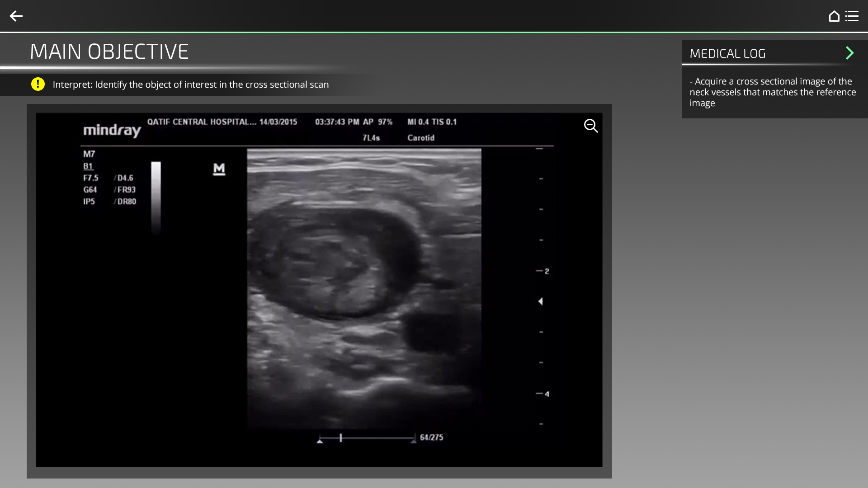Click the zoom out magnifier icon
868x488 pixels.
pos(590,126)
